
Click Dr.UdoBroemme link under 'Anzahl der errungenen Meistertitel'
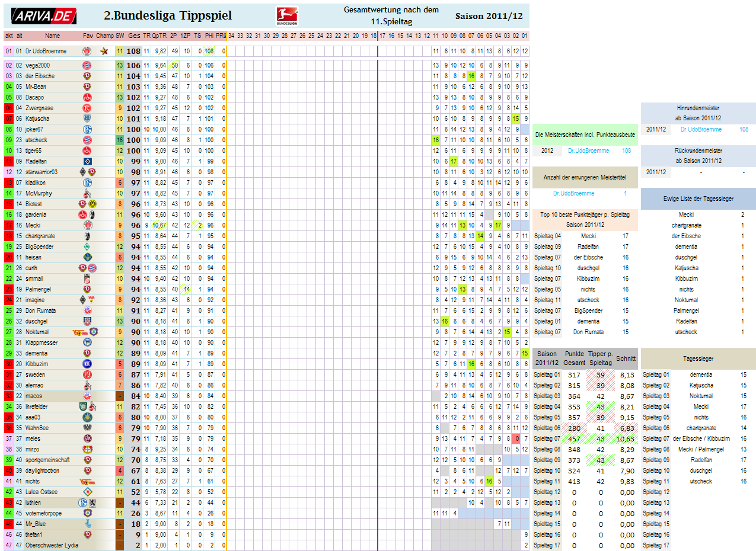tap(573, 194)
